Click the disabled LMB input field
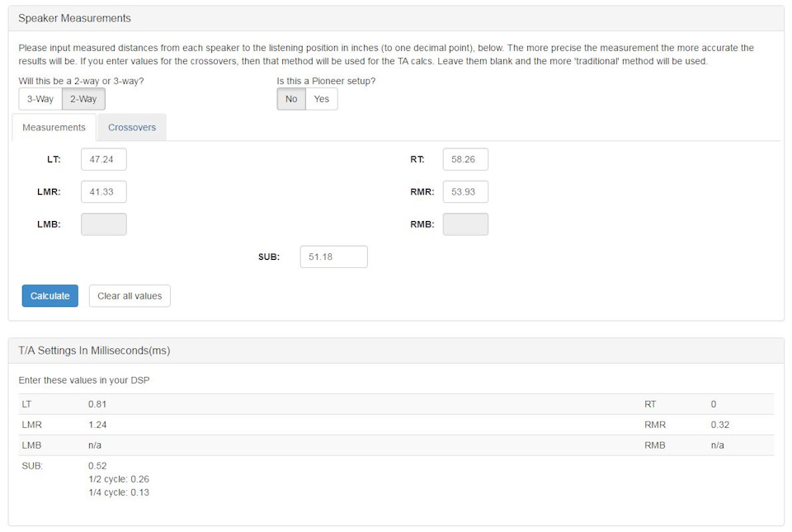 (104, 224)
